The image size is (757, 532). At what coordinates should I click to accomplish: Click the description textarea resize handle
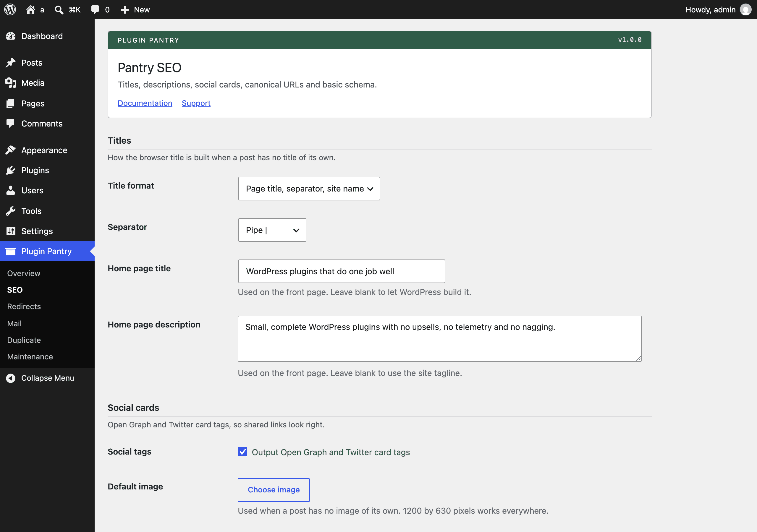[x=638, y=358]
